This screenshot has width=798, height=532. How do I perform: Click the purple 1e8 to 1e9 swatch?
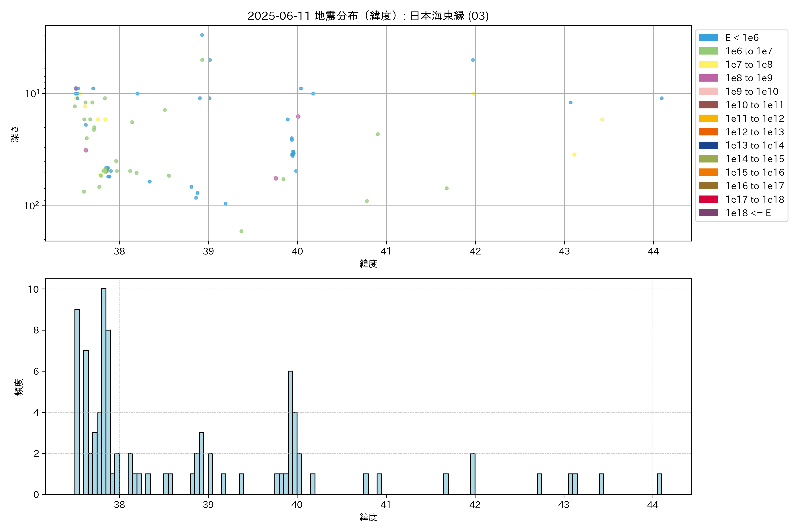708,78
